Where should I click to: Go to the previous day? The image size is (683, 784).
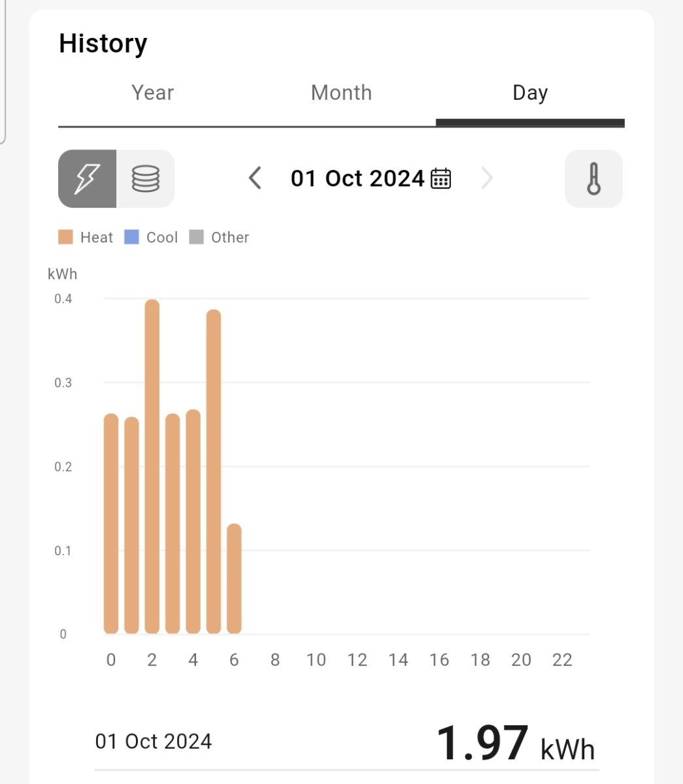256,178
